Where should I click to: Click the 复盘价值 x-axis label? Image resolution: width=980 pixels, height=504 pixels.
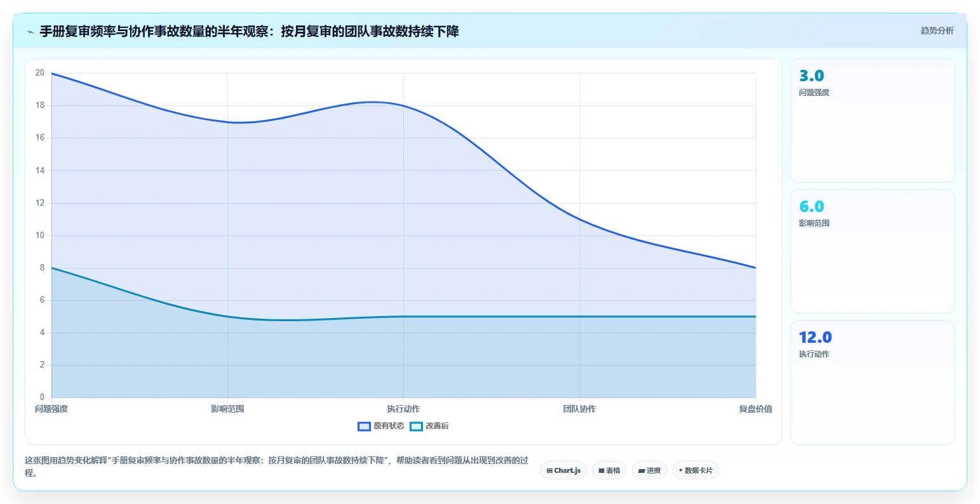755,409
